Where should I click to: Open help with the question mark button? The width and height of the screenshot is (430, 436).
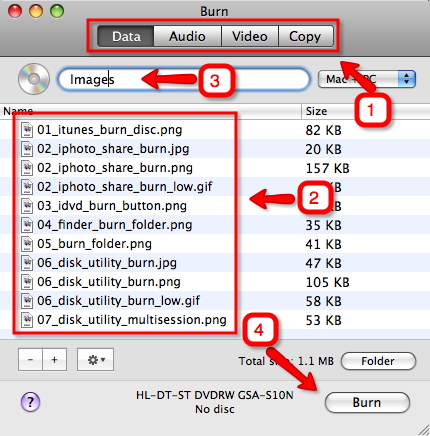pyautogui.click(x=30, y=402)
